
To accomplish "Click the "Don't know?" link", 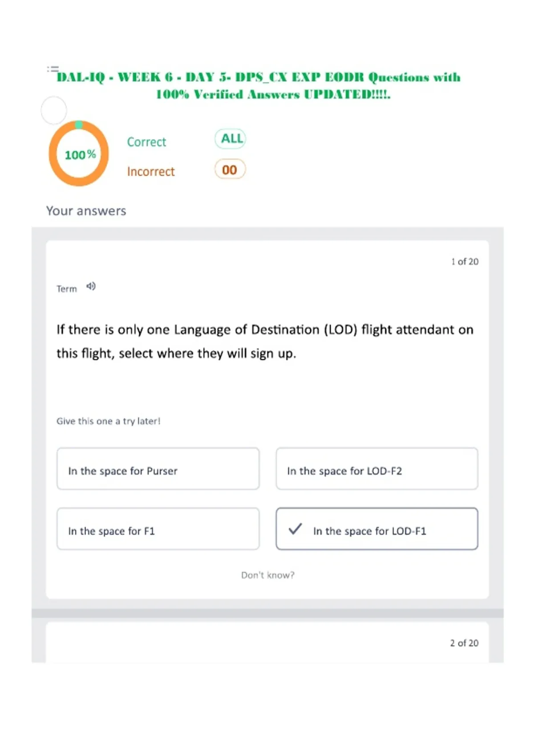I will (x=268, y=575).
